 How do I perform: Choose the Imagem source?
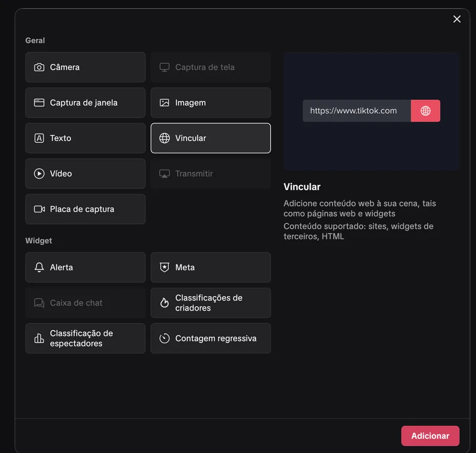tap(210, 103)
